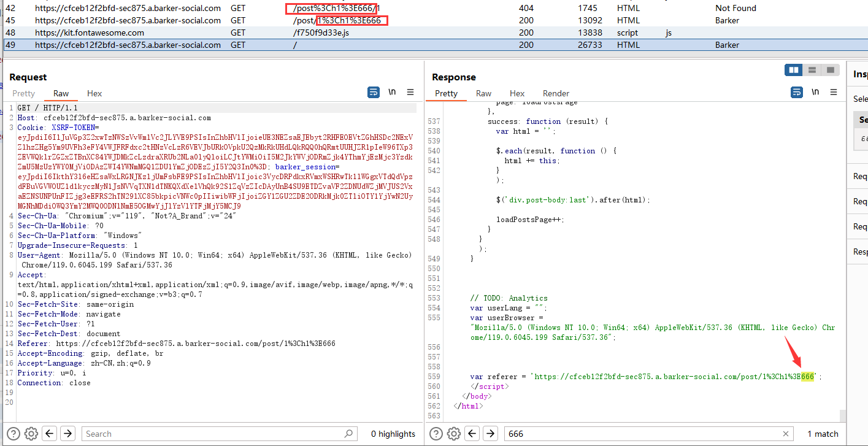Click the Connection: close header line
This screenshot has width=868, height=446.
coord(54,383)
